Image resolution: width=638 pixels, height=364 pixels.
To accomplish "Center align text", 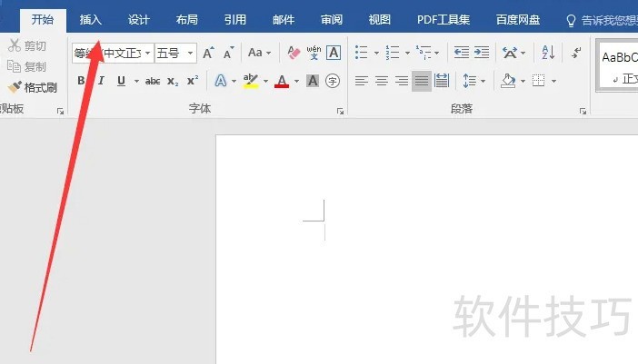I will [x=381, y=81].
